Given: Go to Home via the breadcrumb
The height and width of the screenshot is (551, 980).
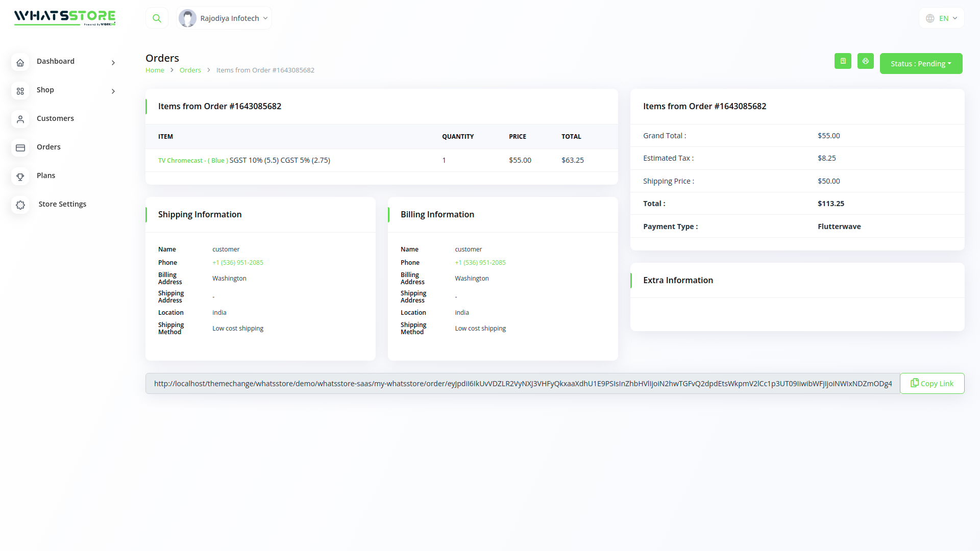Looking at the screenshot, I should pyautogui.click(x=155, y=70).
